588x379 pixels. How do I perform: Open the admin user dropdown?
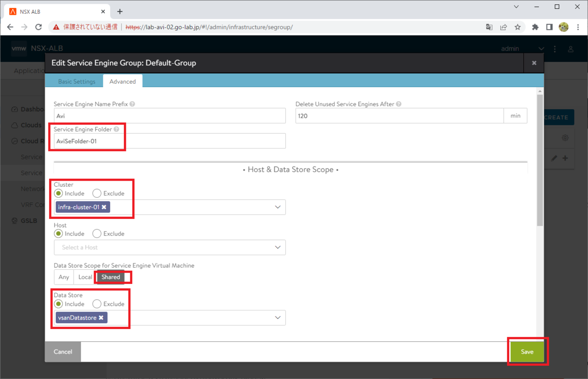(522, 49)
